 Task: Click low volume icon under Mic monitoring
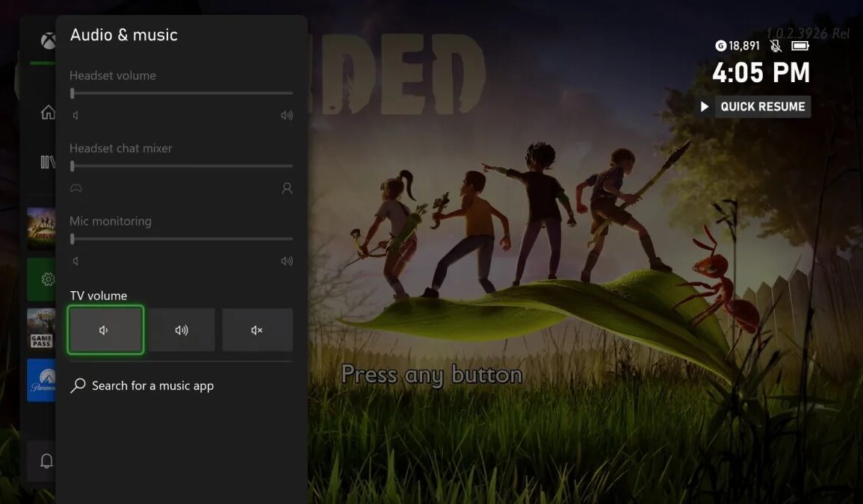(x=76, y=261)
